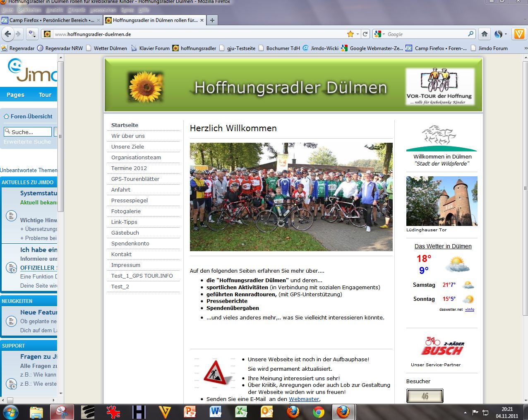528x420 pixels.
Task: Launch Google Chrome from the taskbar
Action: tap(318, 412)
